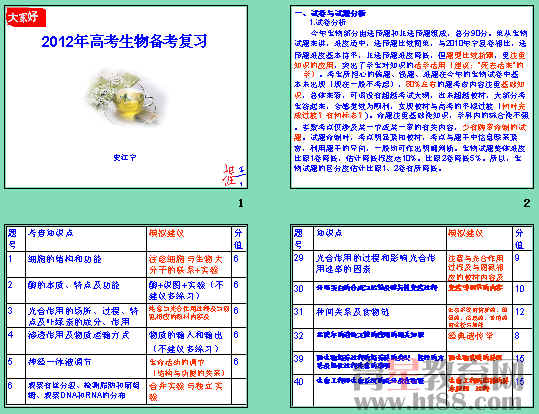Click the red 模拟建议 header in right table
This screenshot has width=539, height=414.
[465, 233]
